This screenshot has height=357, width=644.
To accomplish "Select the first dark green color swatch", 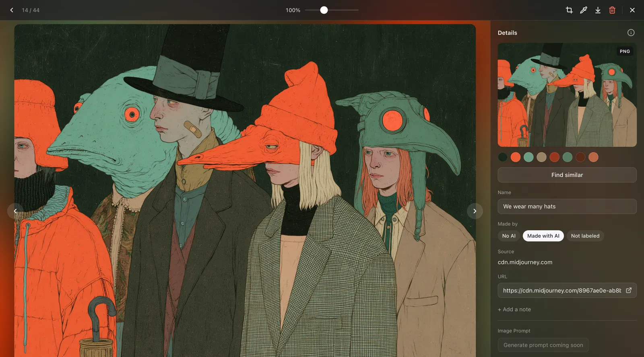I will pyautogui.click(x=503, y=157).
